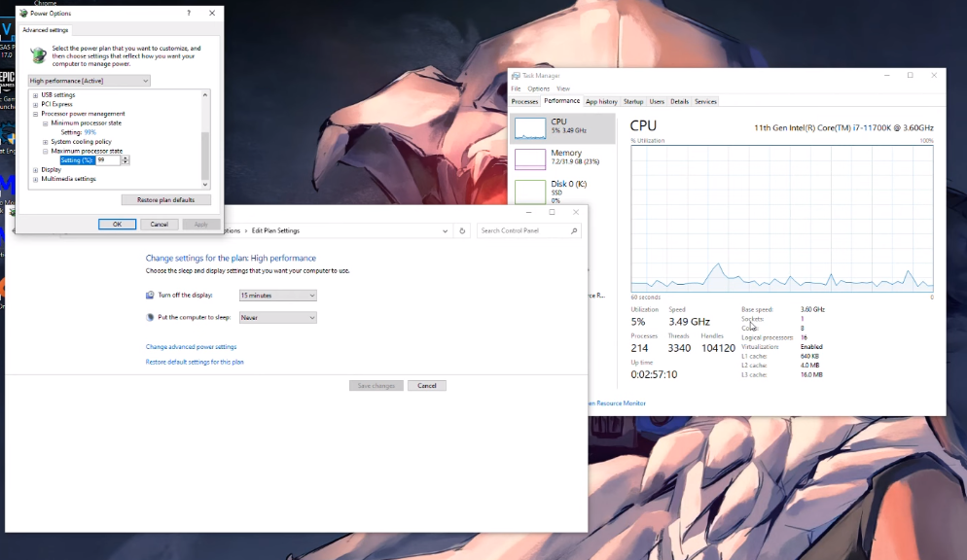Decrease the maximum processor state with down arrow
967x560 pixels.
click(125, 162)
